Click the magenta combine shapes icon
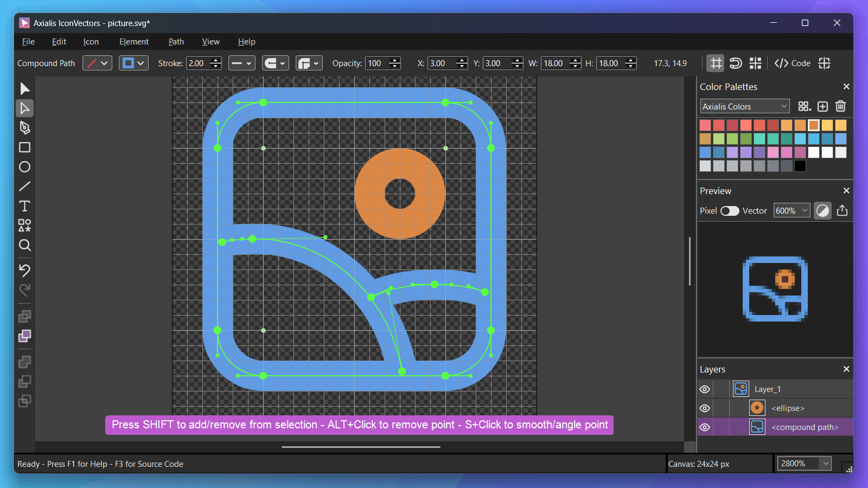Image resolution: width=868 pixels, height=488 pixels. tap(24, 336)
